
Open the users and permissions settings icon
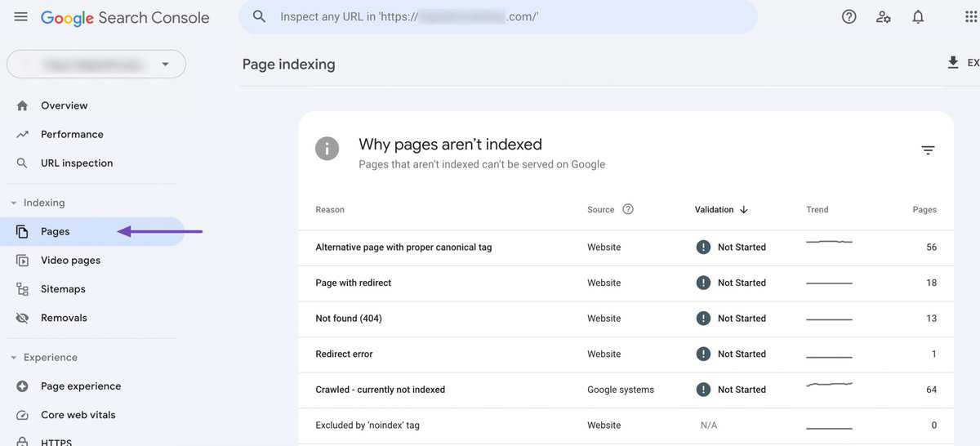tap(884, 16)
